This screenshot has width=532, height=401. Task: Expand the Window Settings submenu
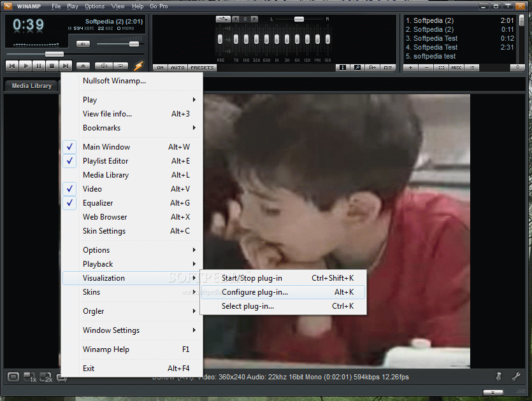133,330
